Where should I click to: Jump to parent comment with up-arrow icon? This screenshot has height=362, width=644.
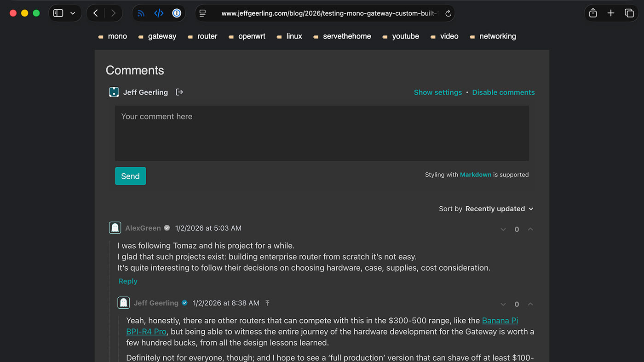(x=267, y=303)
